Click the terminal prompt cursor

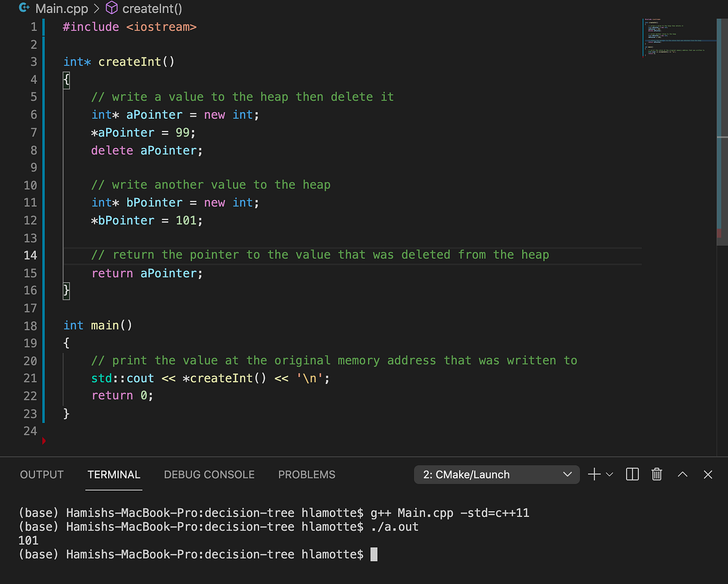[374, 554]
